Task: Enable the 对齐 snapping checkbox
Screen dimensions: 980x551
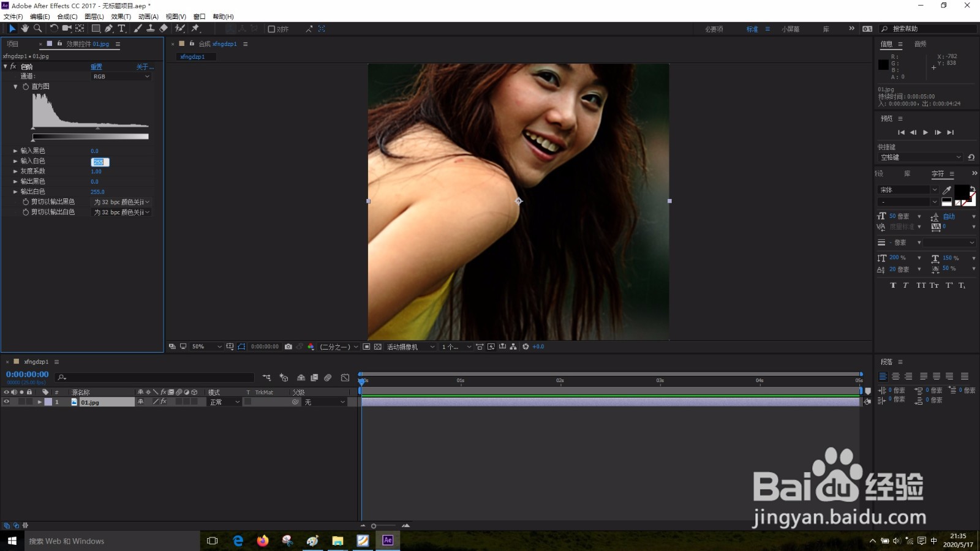Action: click(x=271, y=29)
